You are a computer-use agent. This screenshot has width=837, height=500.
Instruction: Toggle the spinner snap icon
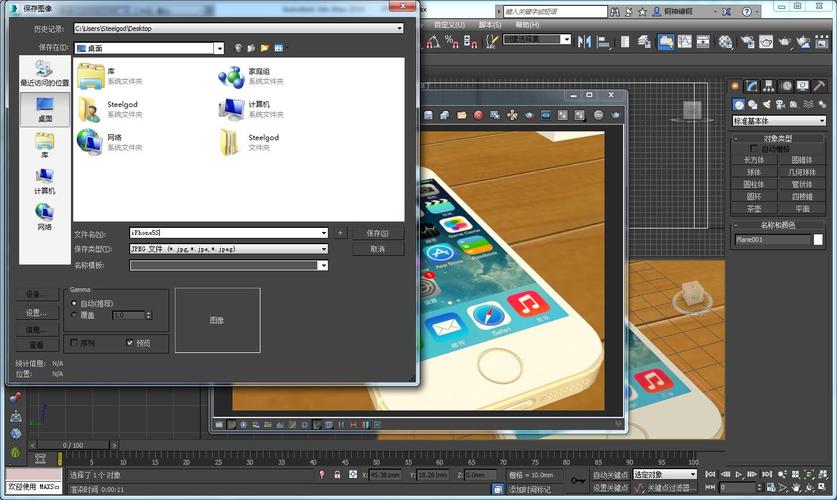point(470,41)
